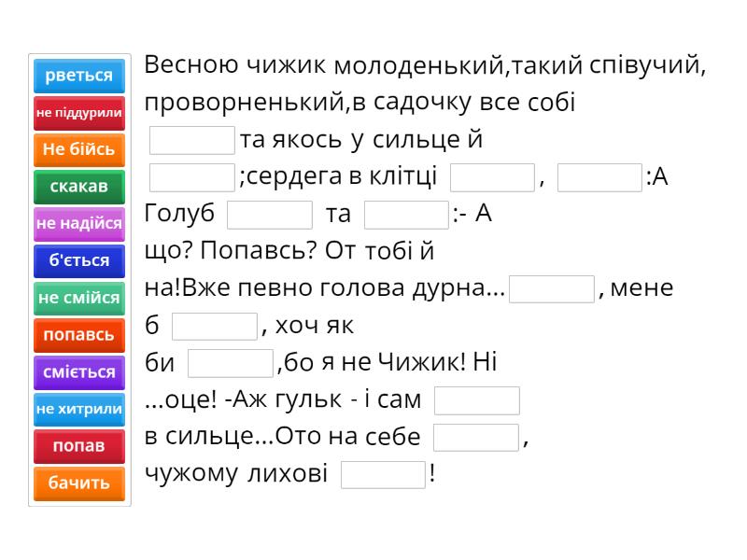747x560 pixels.
Task: Select the blank before ';сердега в клітці'
Action: coord(192,176)
